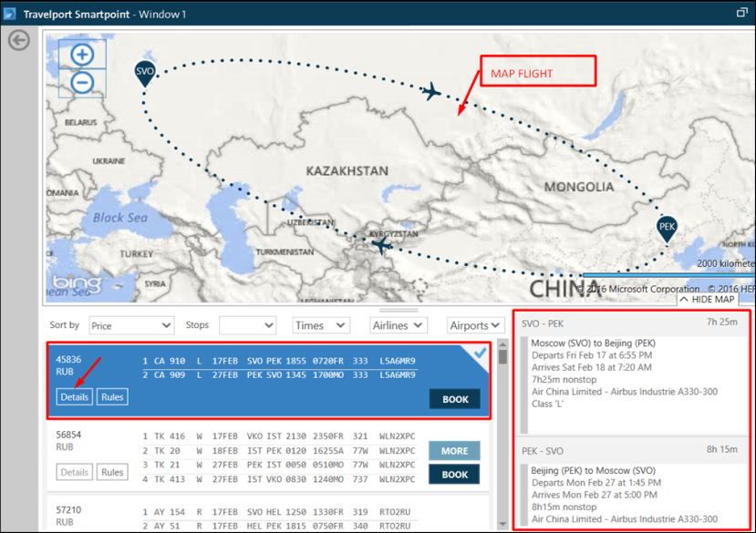
Task: Click the 8h 15m duration in itinerary header
Action: (721, 449)
